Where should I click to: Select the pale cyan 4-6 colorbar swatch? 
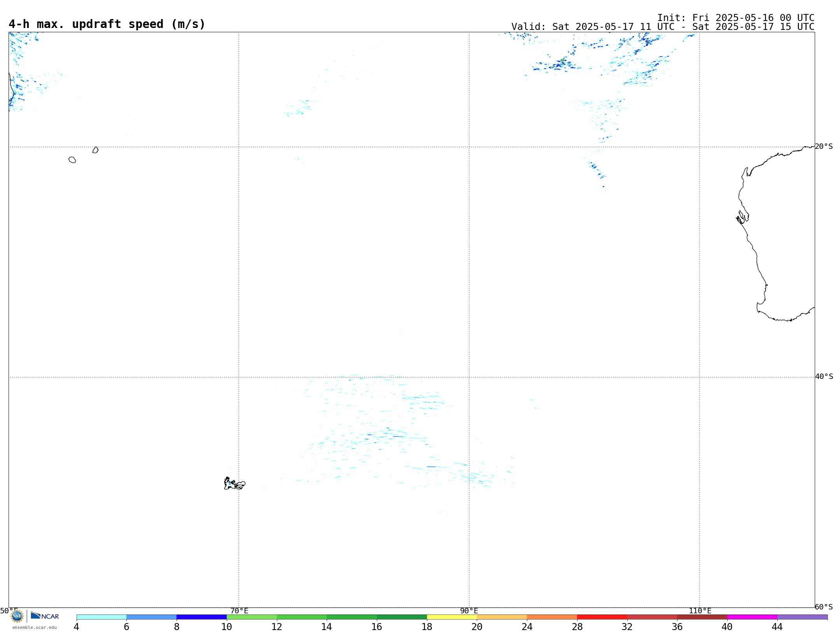click(101, 617)
